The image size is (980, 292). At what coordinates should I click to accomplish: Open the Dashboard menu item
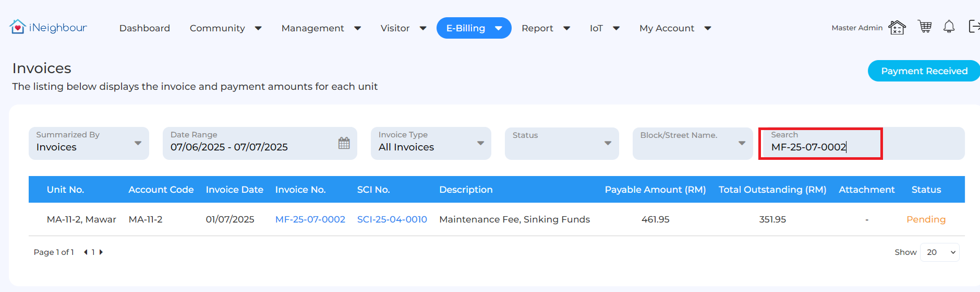(144, 28)
